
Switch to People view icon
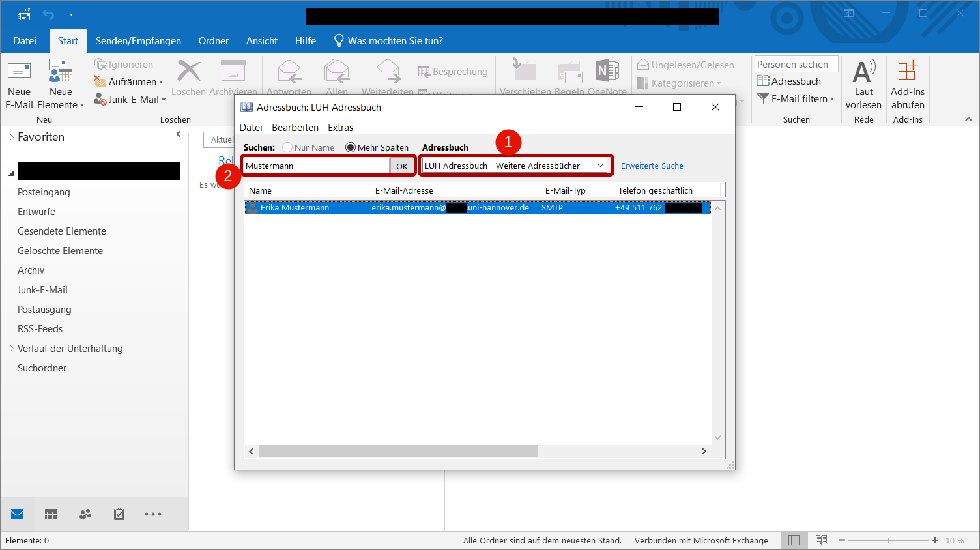point(85,514)
